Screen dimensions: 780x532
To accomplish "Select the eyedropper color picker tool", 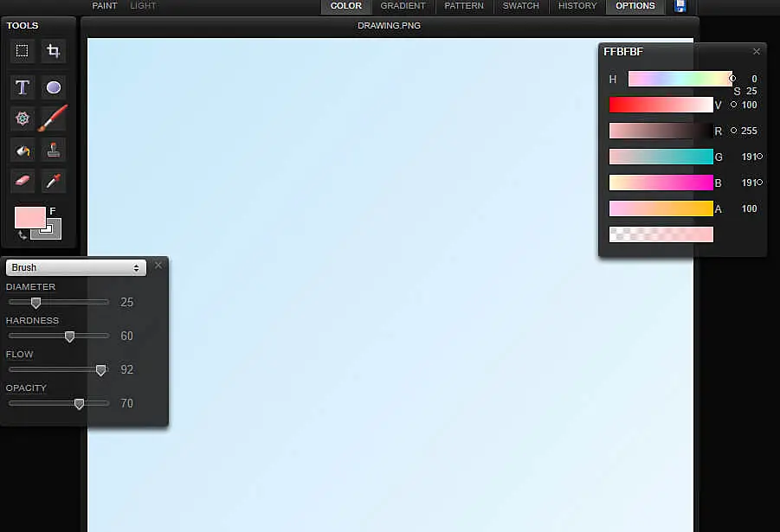I will pos(54,182).
